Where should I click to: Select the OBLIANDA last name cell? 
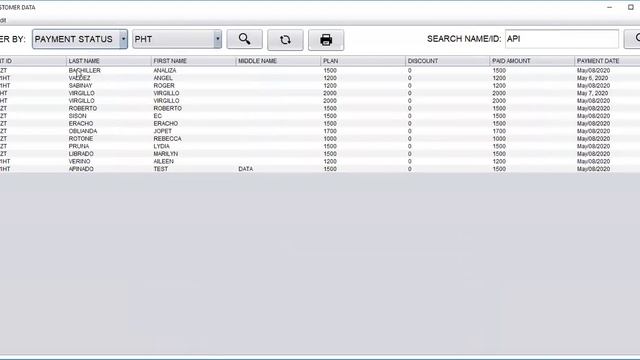(83, 131)
